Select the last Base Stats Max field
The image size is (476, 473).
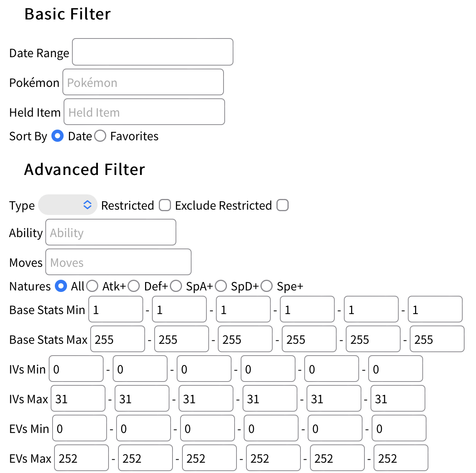(437, 339)
